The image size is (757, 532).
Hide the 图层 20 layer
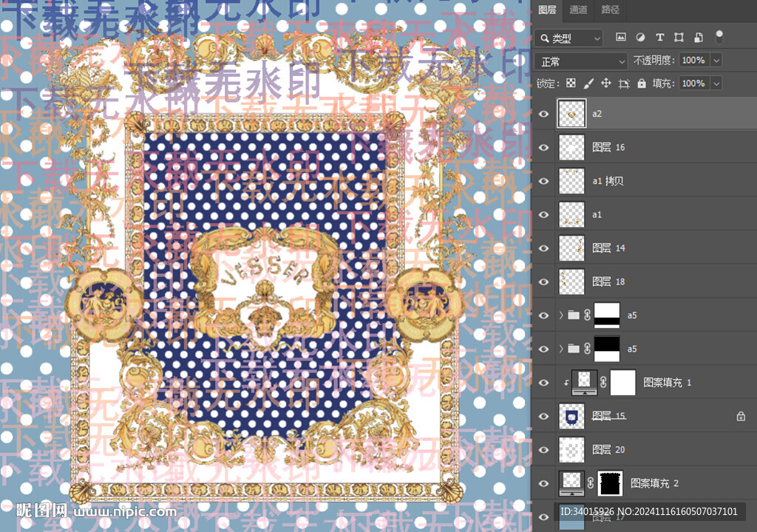coord(543,449)
